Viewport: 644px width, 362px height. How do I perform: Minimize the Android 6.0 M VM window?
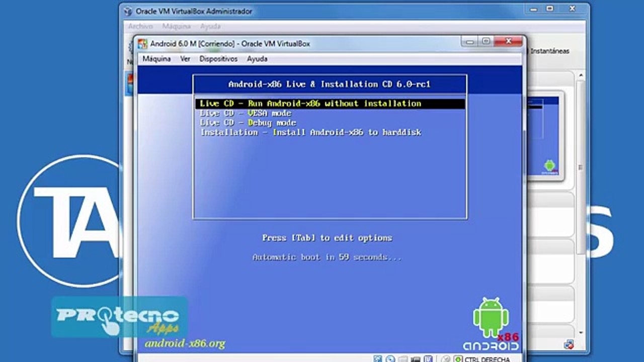470,42
